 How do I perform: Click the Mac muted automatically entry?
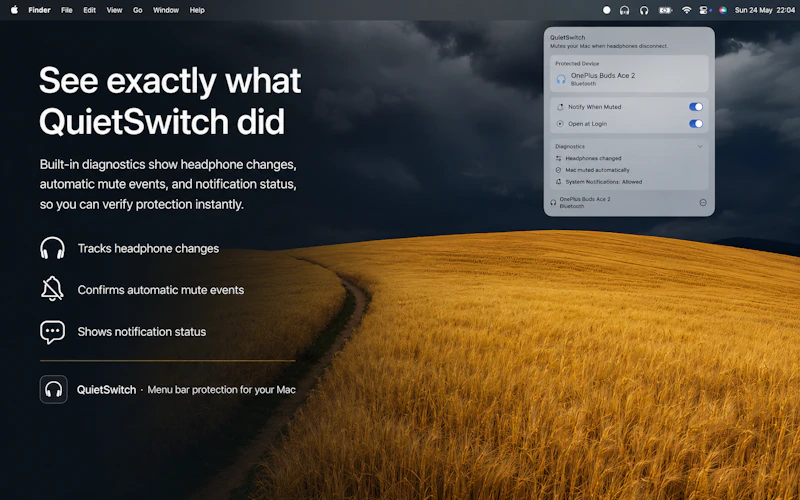597,170
